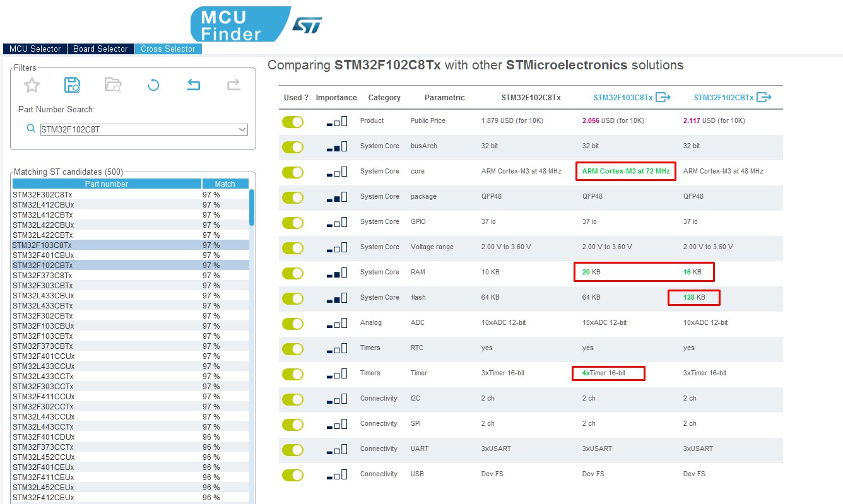843x504 pixels.
Task: Adjust importance bars for ADC row
Action: [337, 323]
